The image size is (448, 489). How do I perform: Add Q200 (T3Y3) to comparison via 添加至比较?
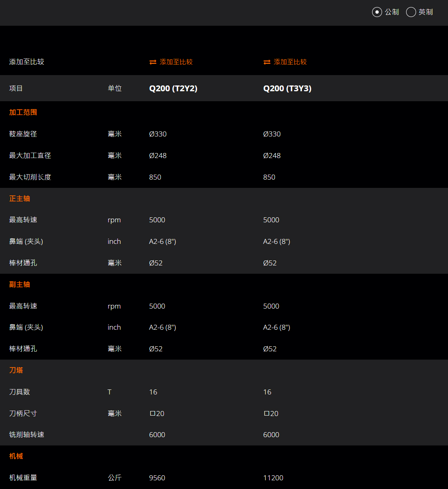tap(290, 62)
